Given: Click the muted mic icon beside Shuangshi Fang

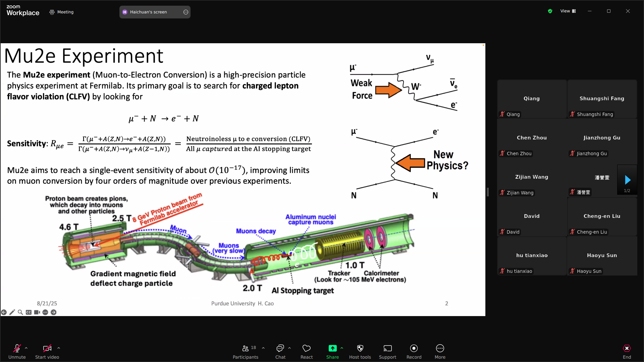Looking at the screenshot, I should [572, 114].
